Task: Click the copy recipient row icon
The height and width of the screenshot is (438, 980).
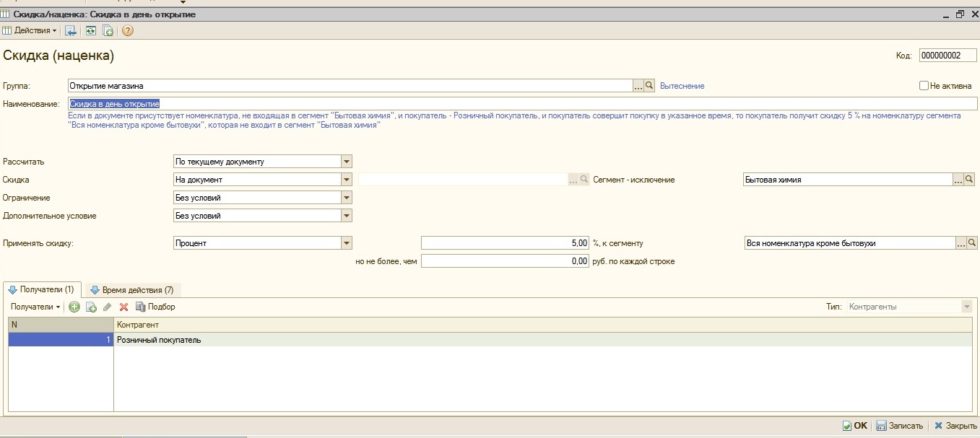Action: [x=91, y=307]
